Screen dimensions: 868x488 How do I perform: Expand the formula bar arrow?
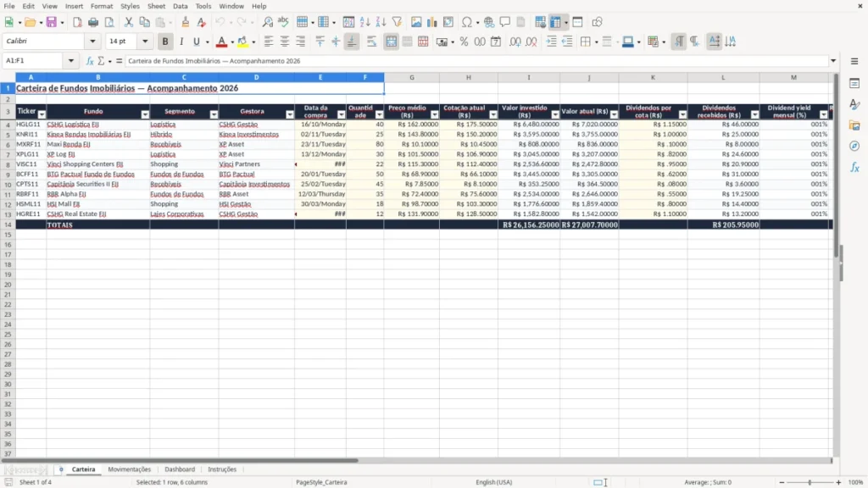[x=833, y=61]
